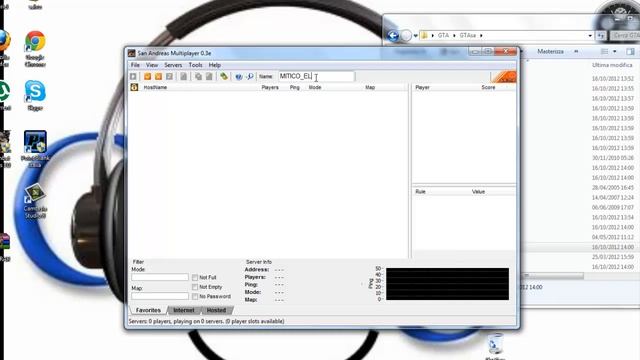The width and height of the screenshot is (640, 360).
Task: Click the Name field containing MITICO_EL
Action: click(316, 76)
